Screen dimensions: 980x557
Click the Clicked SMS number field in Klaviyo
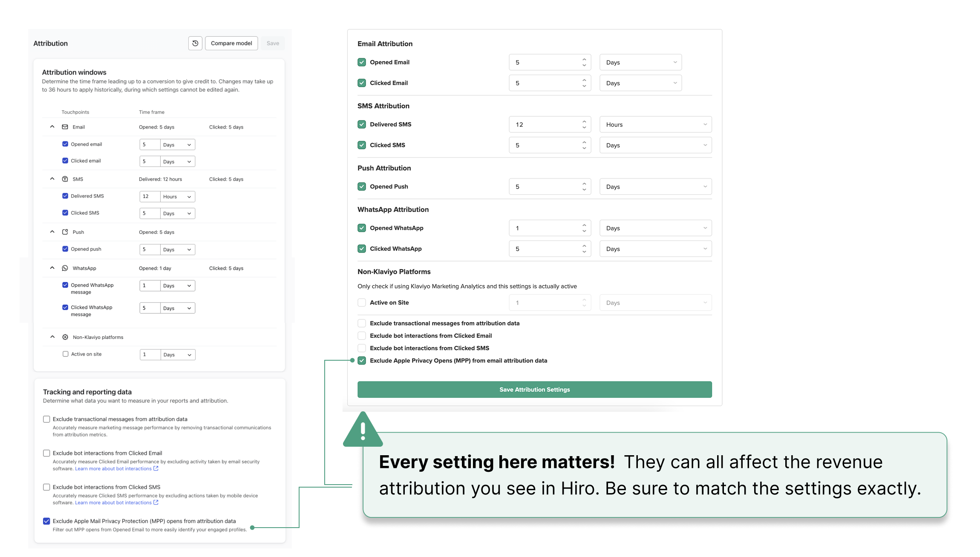click(150, 213)
